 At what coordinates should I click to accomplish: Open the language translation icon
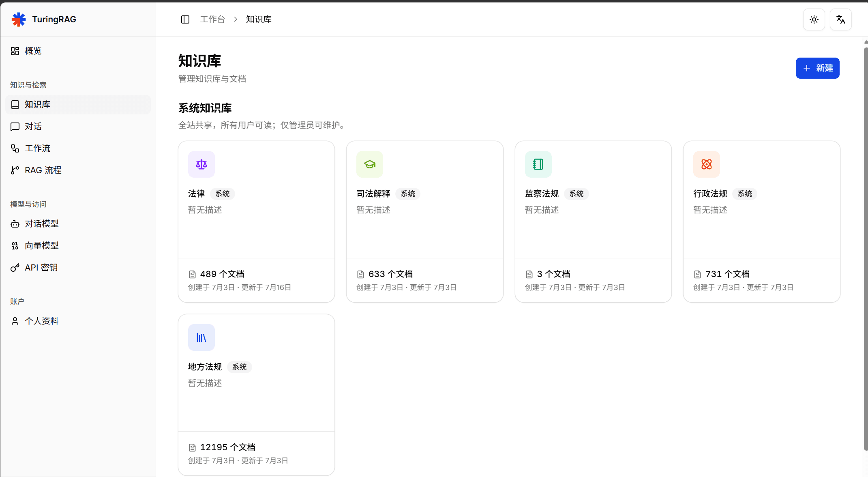841,19
